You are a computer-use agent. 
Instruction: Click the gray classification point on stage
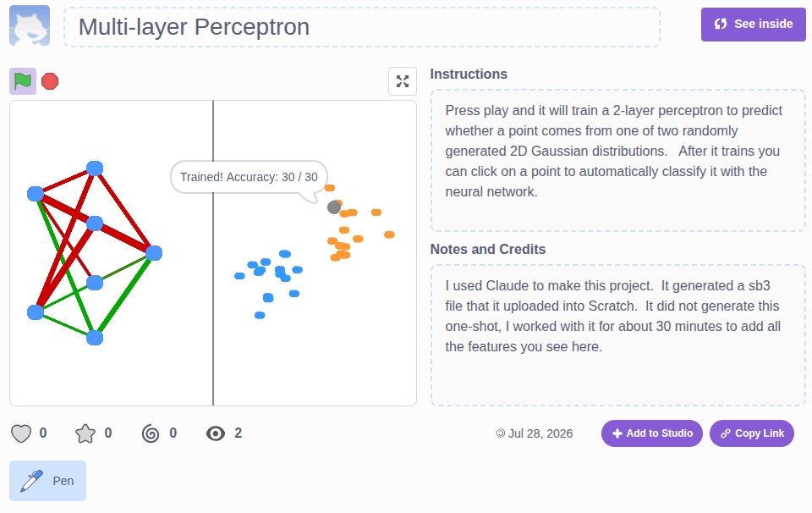point(334,207)
